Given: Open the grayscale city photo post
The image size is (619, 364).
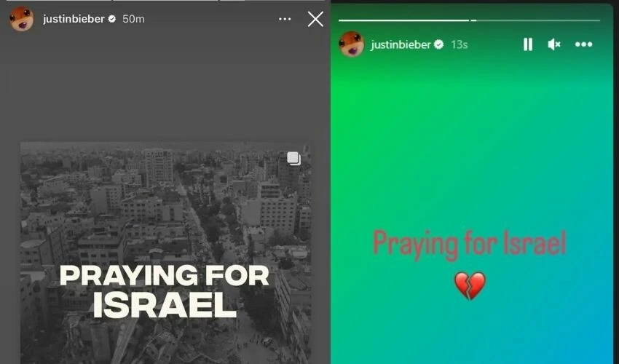Looking at the screenshot, I should click(x=165, y=253).
